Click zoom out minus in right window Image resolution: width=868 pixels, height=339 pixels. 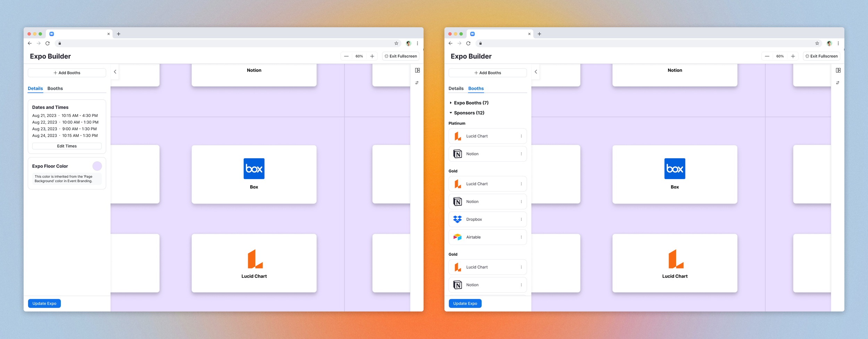click(x=767, y=56)
